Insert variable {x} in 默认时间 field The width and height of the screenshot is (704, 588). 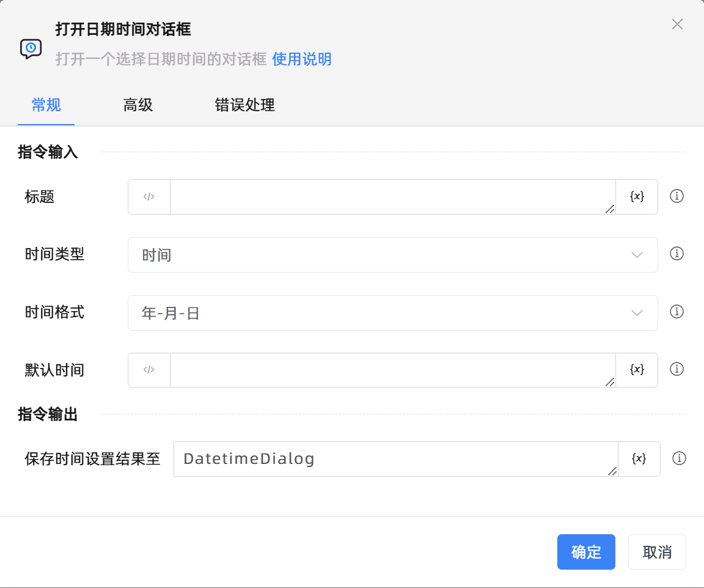click(637, 370)
